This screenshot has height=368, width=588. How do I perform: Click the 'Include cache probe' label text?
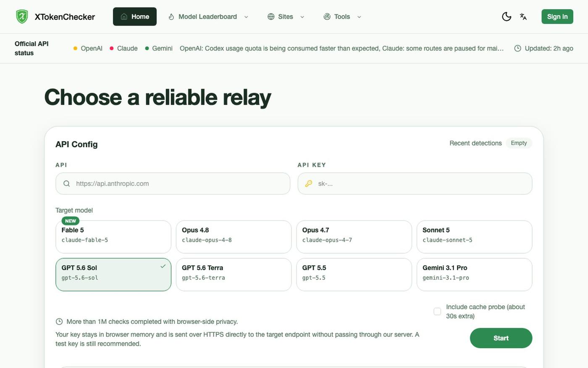[486, 312]
